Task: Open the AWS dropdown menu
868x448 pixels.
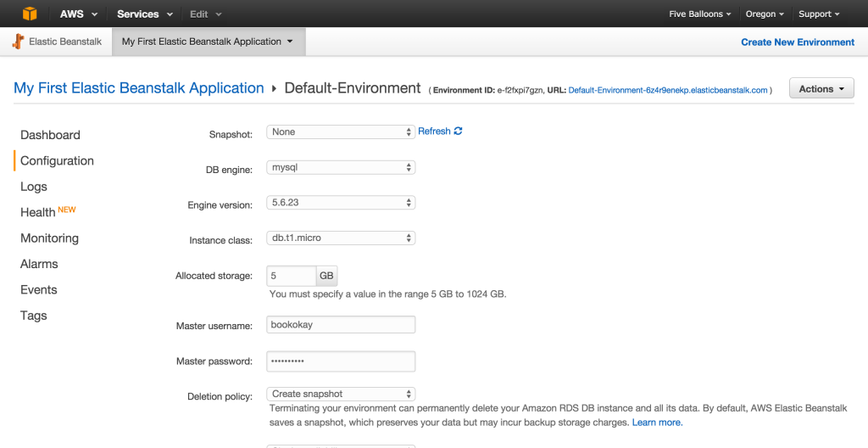Action: tap(79, 14)
